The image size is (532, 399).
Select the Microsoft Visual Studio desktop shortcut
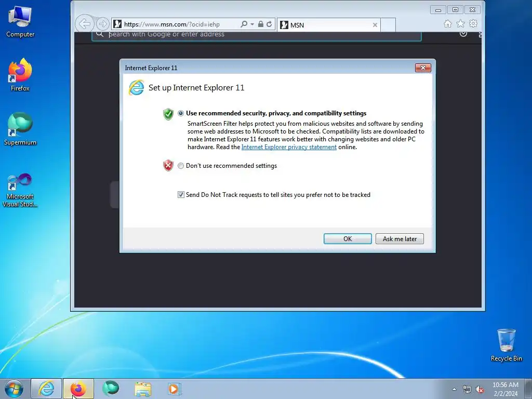click(20, 190)
